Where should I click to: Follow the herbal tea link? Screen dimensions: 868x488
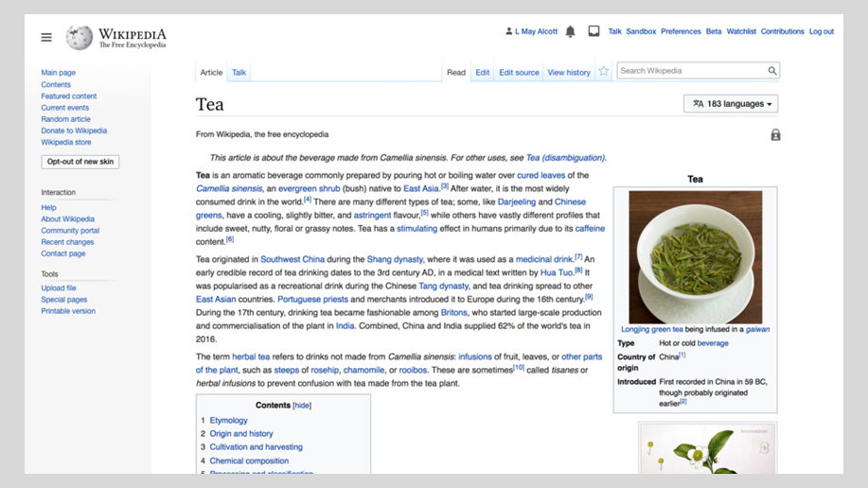click(251, 357)
